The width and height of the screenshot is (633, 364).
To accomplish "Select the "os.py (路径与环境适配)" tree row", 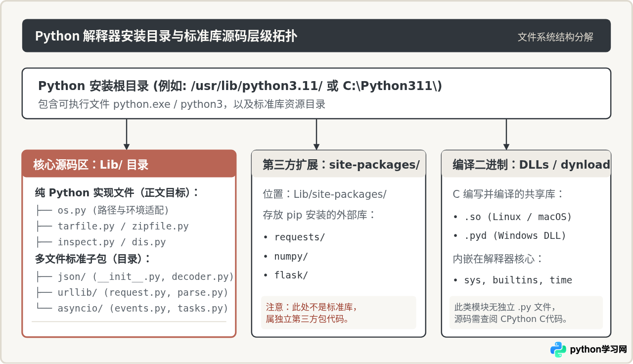I will (x=102, y=211).
